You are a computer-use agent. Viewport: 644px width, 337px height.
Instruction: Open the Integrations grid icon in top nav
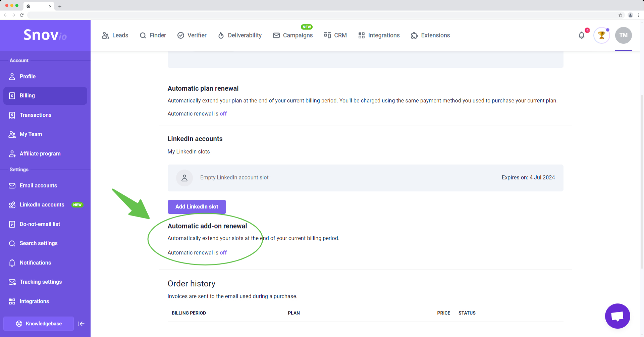pos(362,35)
